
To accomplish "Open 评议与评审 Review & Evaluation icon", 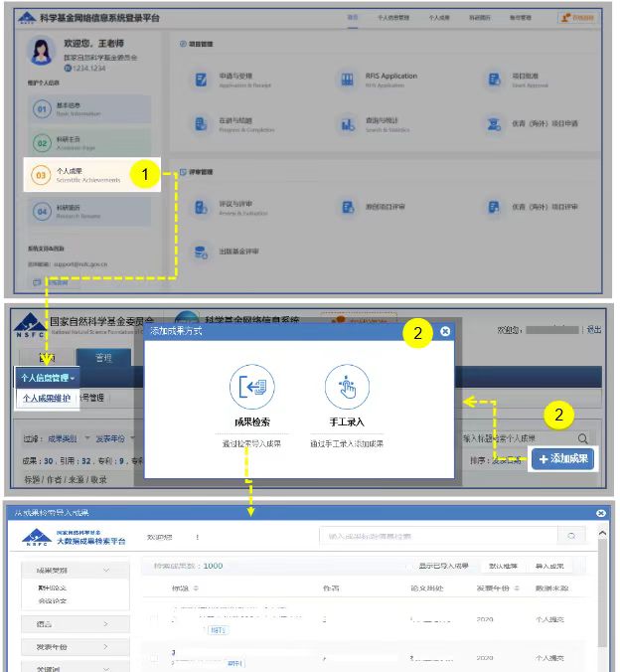I will click(201, 208).
